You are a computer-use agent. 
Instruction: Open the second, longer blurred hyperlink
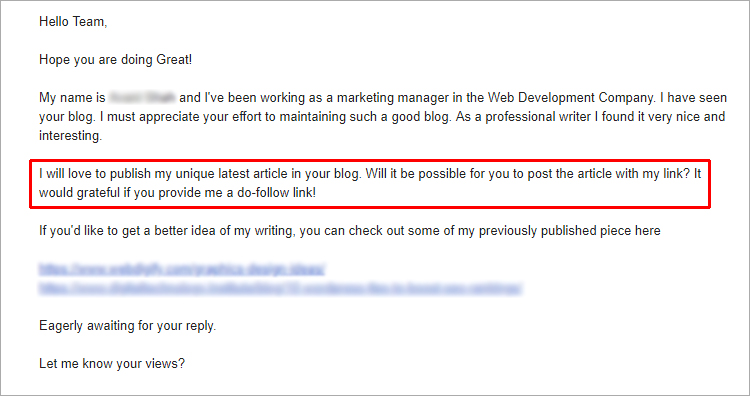(x=280, y=288)
